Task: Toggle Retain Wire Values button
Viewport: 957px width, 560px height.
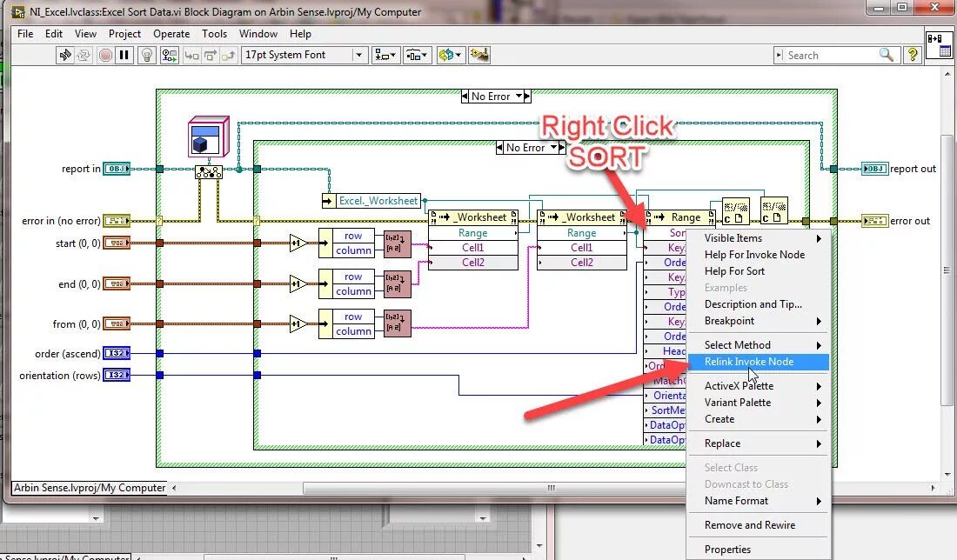Action: pyautogui.click(x=169, y=56)
